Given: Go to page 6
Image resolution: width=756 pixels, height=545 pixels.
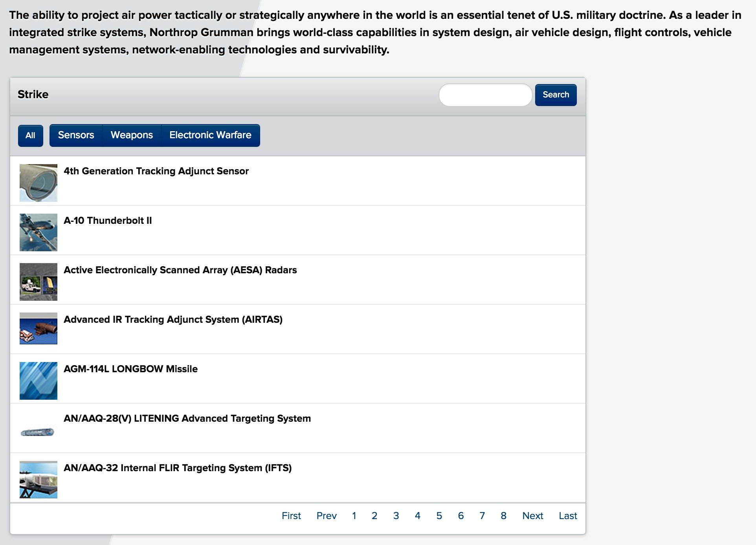Looking at the screenshot, I should (461, 516).
